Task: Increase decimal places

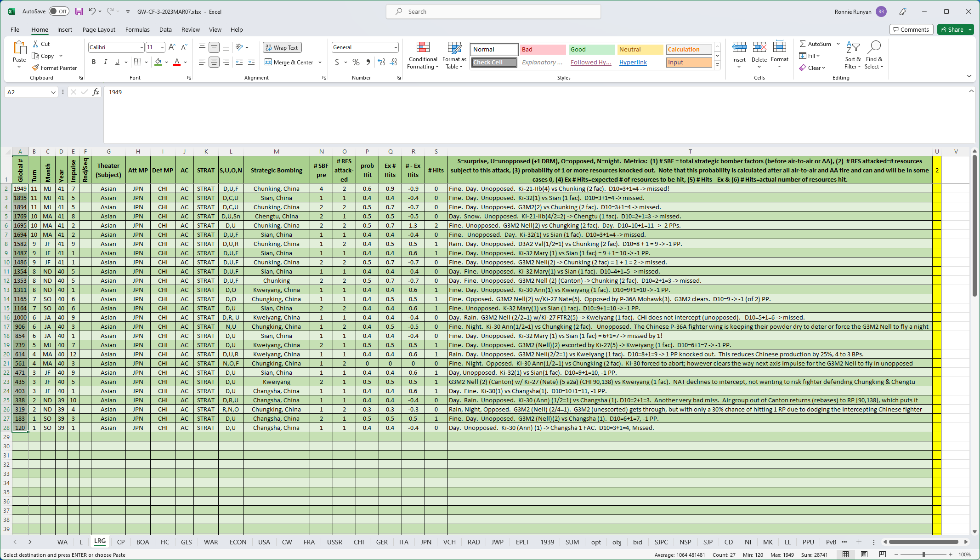Action: (x=381, y=62)
